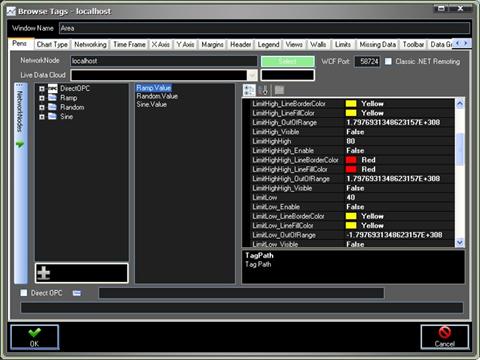Expand the Ramp tree node
This screenshot has height=360, width=480.
tap(42, 98)
